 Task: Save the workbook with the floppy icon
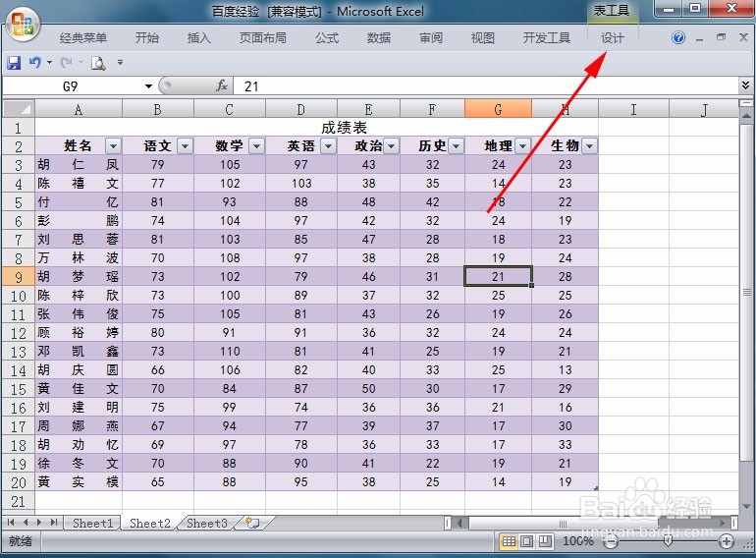14,62
